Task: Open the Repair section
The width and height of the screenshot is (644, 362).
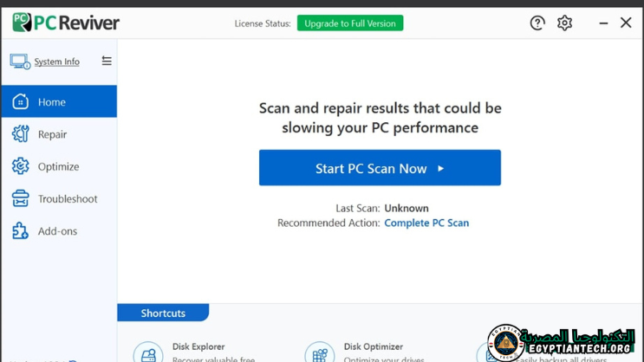Action: [59, 133]
